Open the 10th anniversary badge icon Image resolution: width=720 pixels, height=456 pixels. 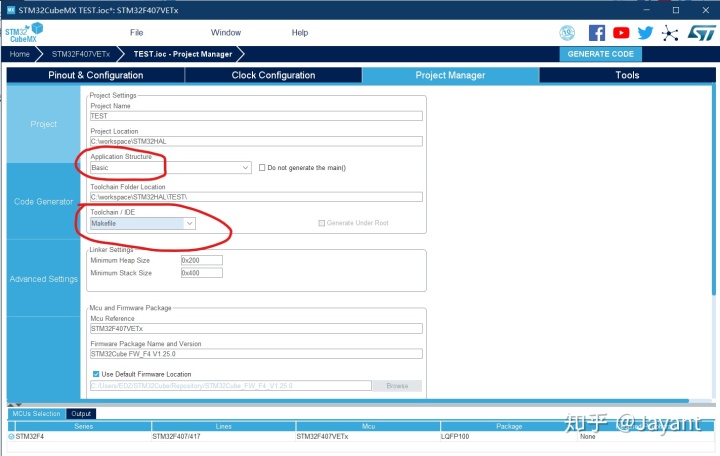(567, 33)
